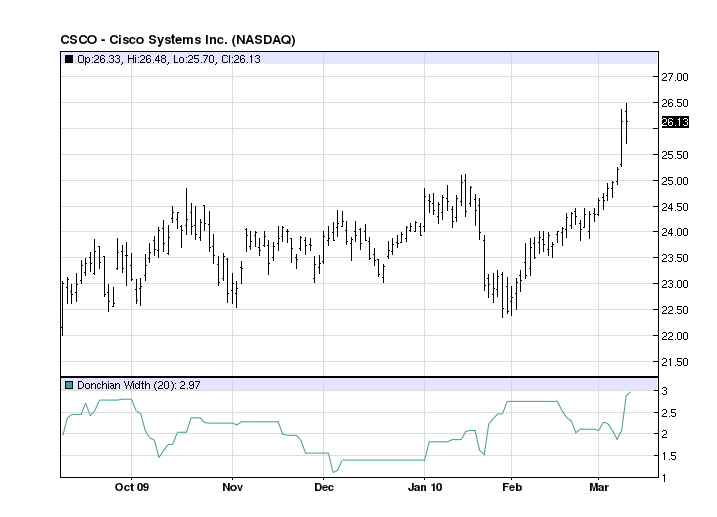
Task: Click the indicator axis value 3
Action: [664, 391]
